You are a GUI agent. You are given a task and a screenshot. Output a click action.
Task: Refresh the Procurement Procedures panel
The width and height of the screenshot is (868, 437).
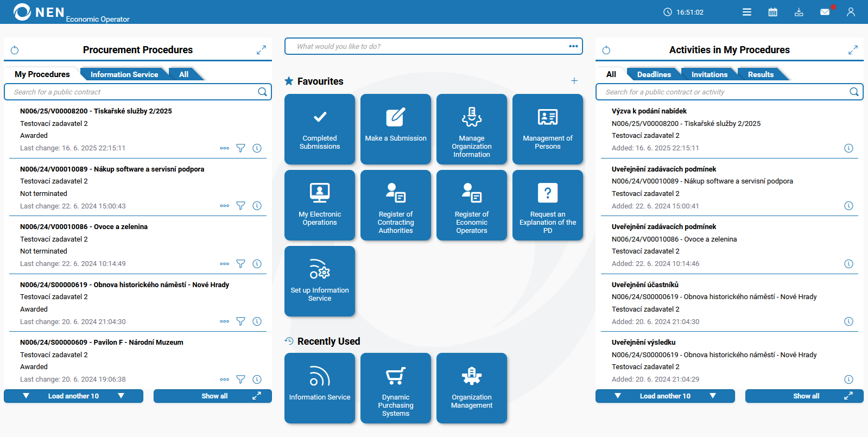point(15,50)
